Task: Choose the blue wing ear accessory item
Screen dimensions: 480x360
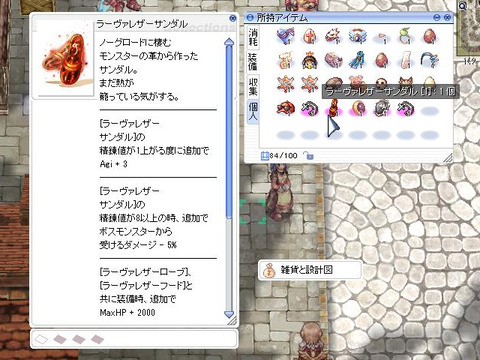Action: click(430, 60)
